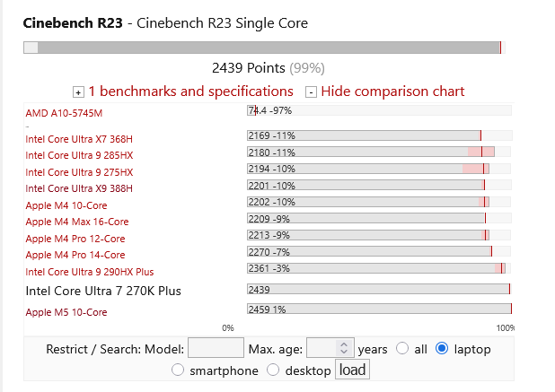Open the Intel Core Ultra X7 368H link
555x392 pixels.
79,139
